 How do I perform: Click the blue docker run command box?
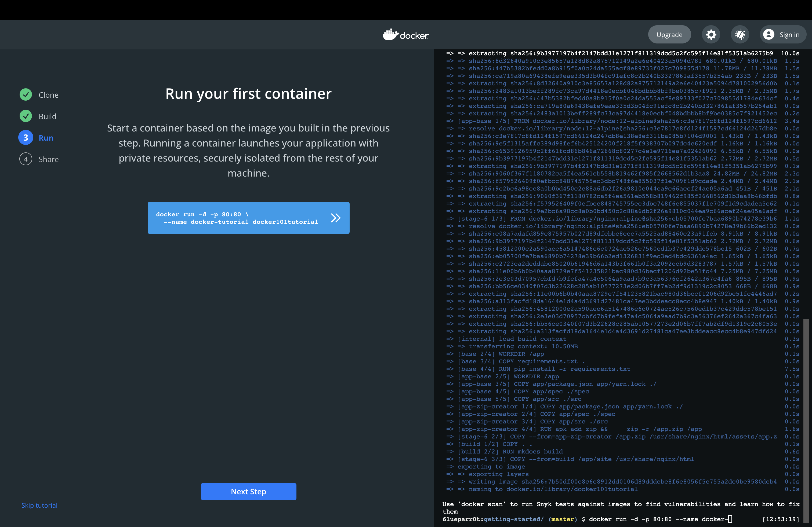237,218
